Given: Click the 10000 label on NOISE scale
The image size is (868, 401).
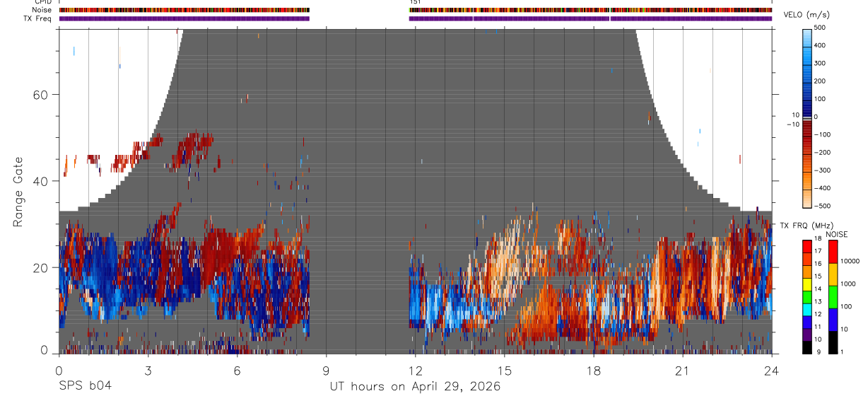Looking at the screenshot, I should click(849, 261).
